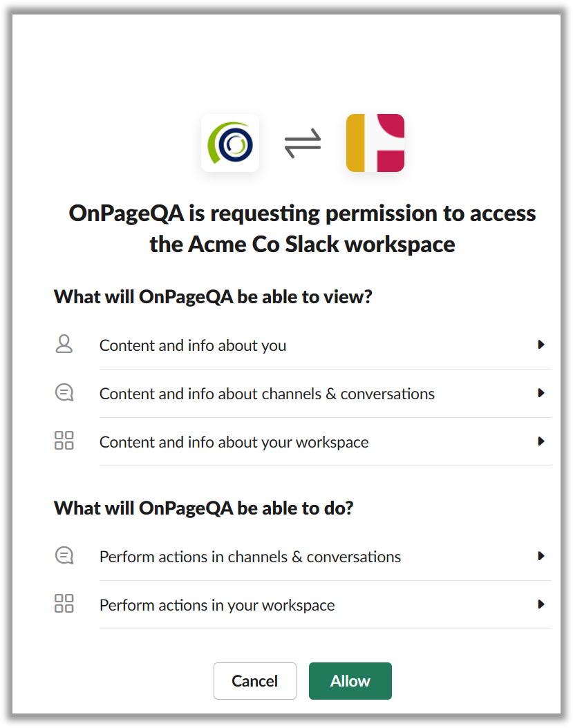Select 'Content and info about you' row
This screenshot has height=728, width=573.
303,345
